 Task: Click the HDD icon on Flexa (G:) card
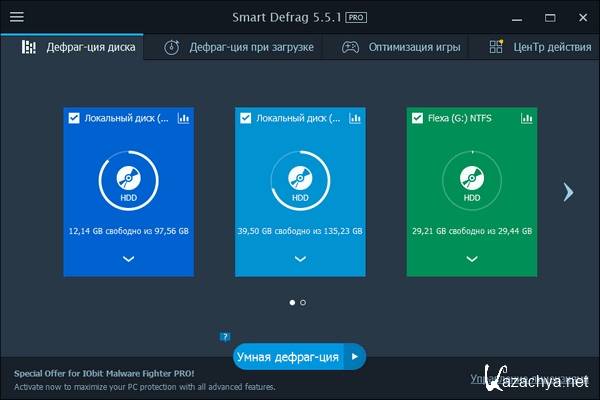pos(472,180)
